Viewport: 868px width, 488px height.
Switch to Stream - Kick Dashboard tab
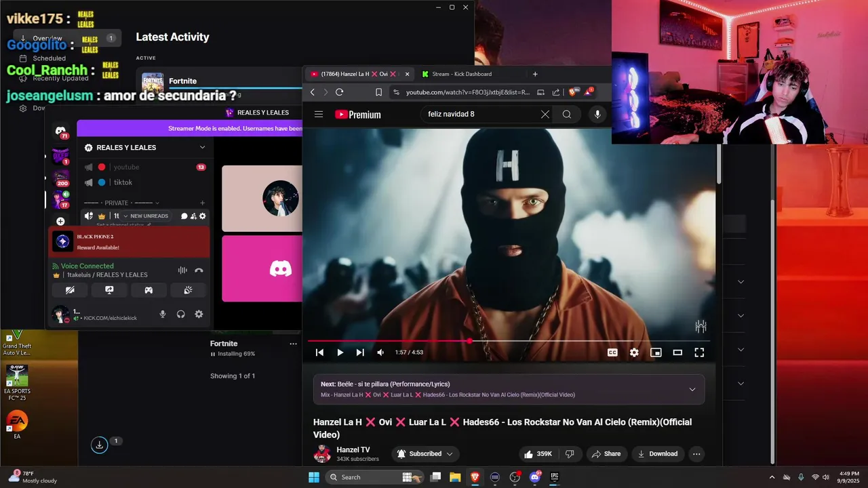click(461, 74)
